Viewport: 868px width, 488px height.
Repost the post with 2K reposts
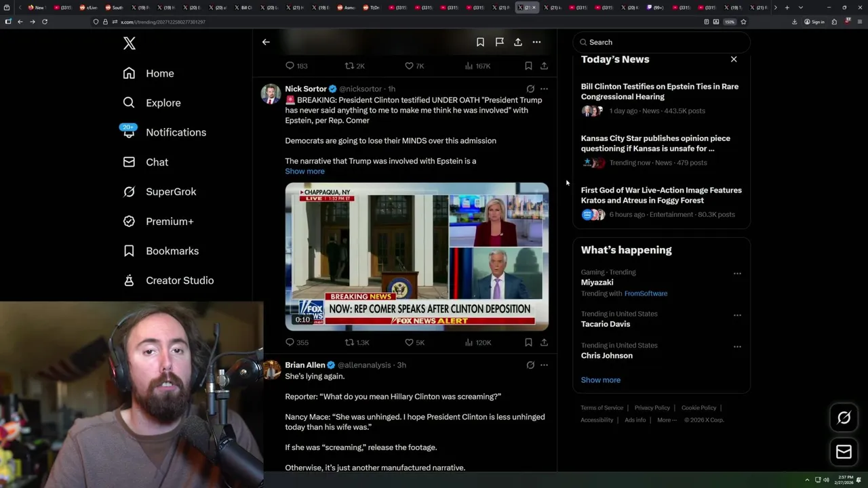click(x=355, y=66)
